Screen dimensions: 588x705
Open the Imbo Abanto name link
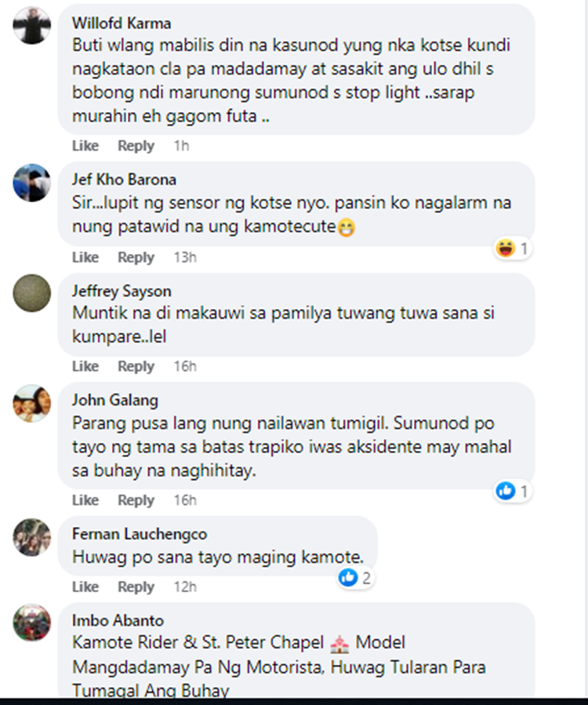click(x=118, y=620)
